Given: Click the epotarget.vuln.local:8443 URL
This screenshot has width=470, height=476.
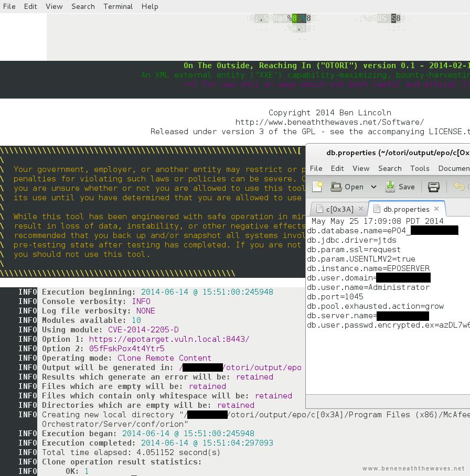Looking at the screenshot, I should point(169,339).
